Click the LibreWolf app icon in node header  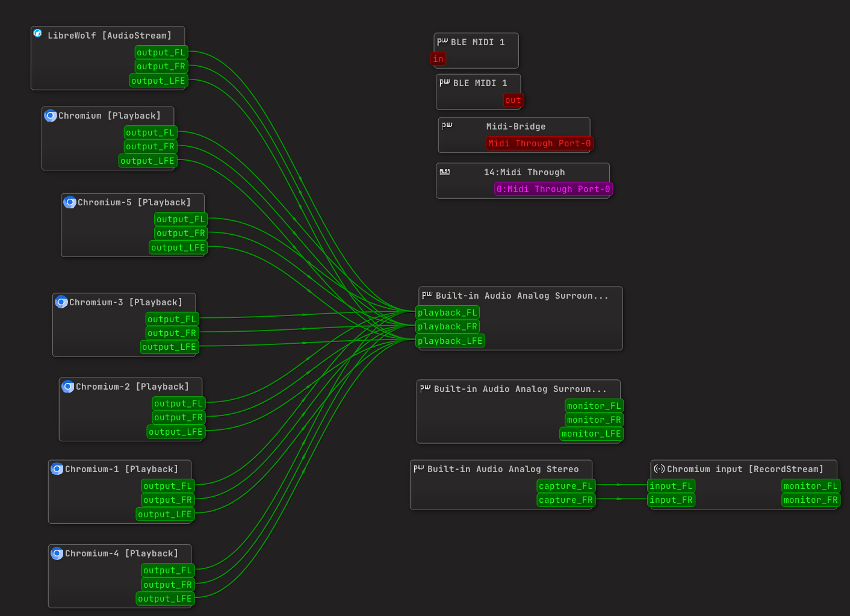pyautogui.click(x=38, y=34)
